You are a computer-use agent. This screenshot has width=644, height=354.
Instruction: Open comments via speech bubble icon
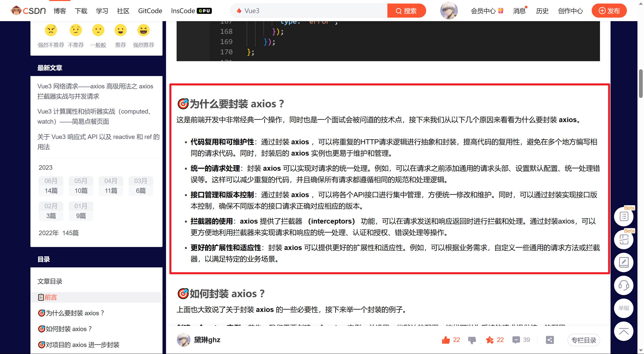516,340
